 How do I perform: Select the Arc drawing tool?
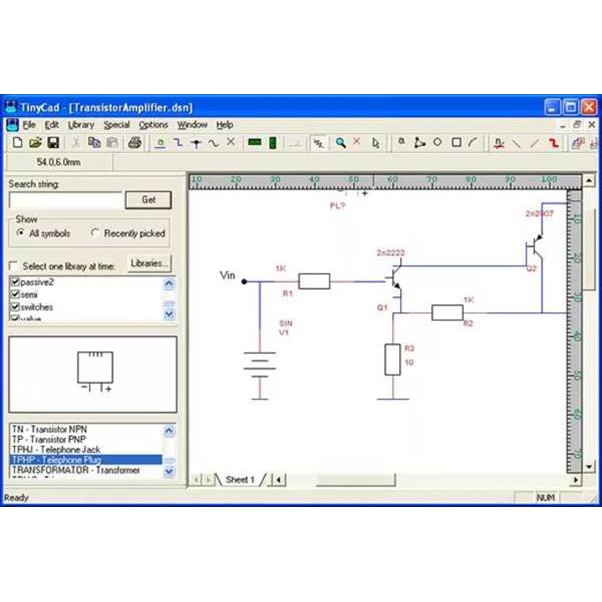click(473, 144)
